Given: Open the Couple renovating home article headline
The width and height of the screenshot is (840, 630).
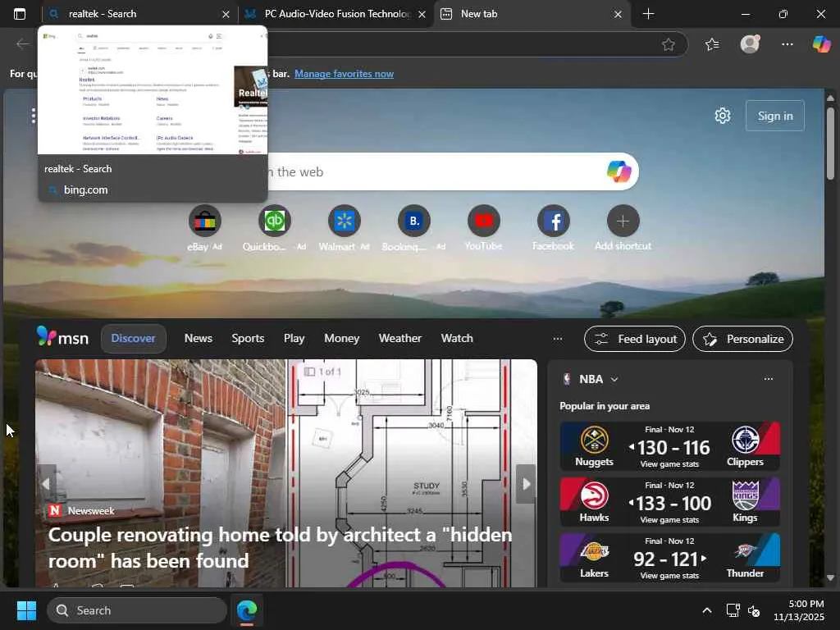Looking at the screenshot, I should [x=281, y=547].
